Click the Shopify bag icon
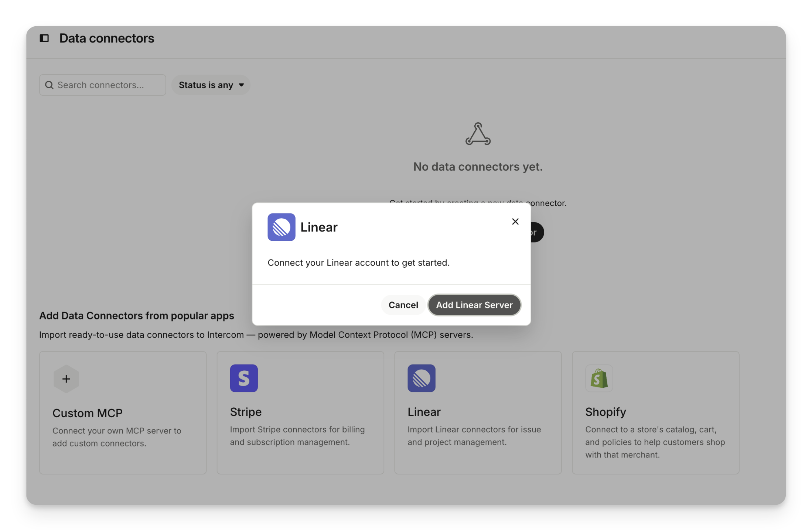This screenshot has width=812, height=531. [x=599, y=378]
